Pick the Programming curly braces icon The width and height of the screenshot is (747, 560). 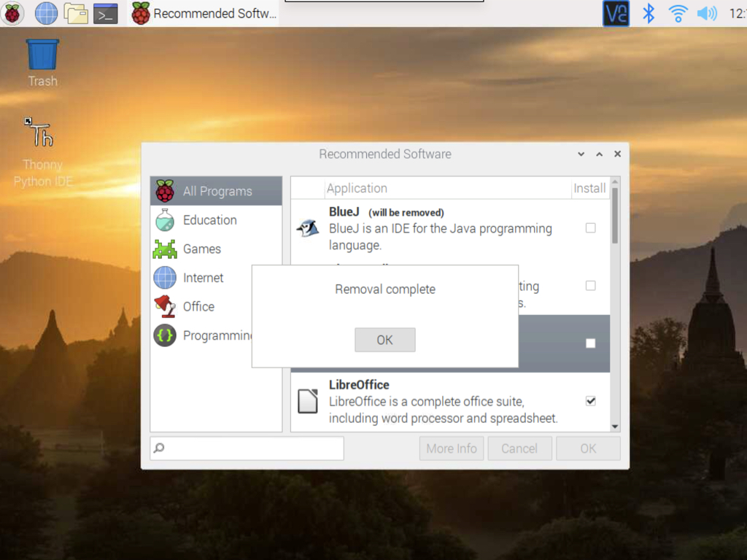click(x=165, y=335)
